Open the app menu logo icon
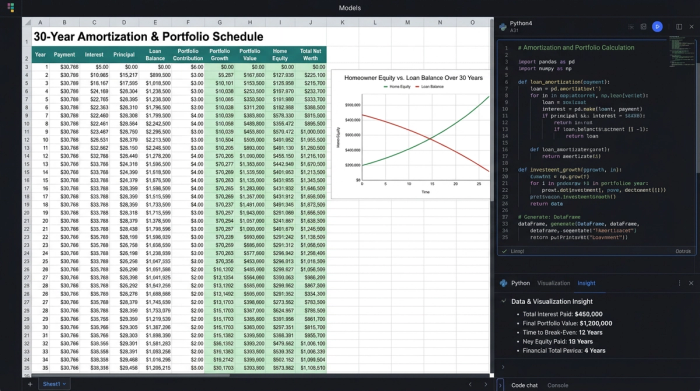 [x=11, y=8]
